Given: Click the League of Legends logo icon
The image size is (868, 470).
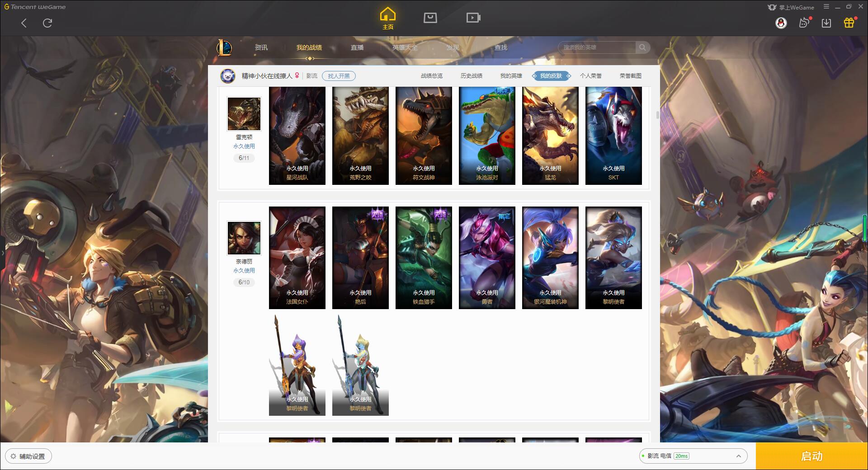Looking at the screenshot, I should (225, 47).
